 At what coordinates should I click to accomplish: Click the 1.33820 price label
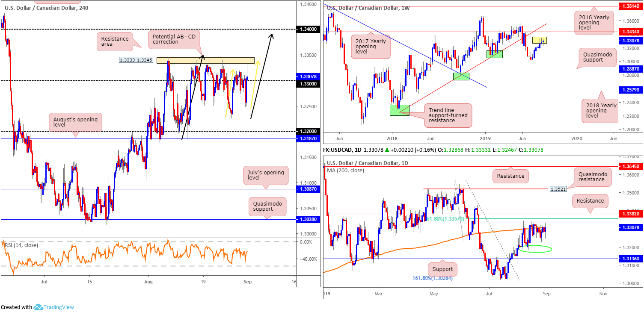(631, 213)
